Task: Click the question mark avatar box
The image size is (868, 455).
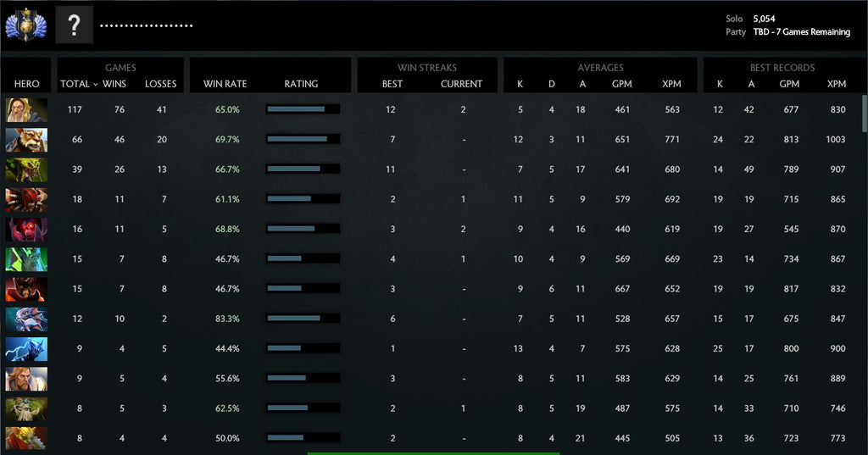Action: pos(74,25)
